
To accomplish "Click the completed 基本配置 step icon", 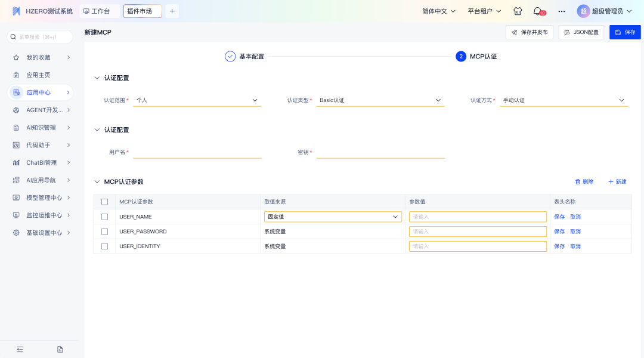I will (x=230, y=56).
